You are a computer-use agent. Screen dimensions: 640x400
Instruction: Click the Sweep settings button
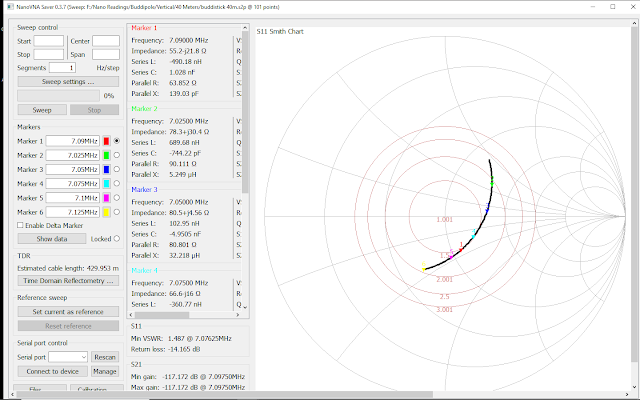68,82
